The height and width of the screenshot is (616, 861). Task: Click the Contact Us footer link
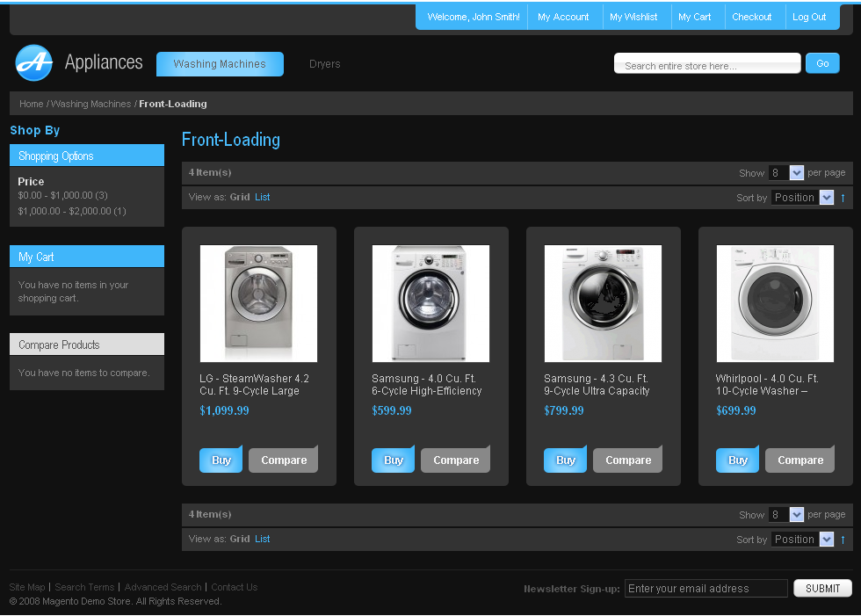pyautogui.click(x=235, y=588)
